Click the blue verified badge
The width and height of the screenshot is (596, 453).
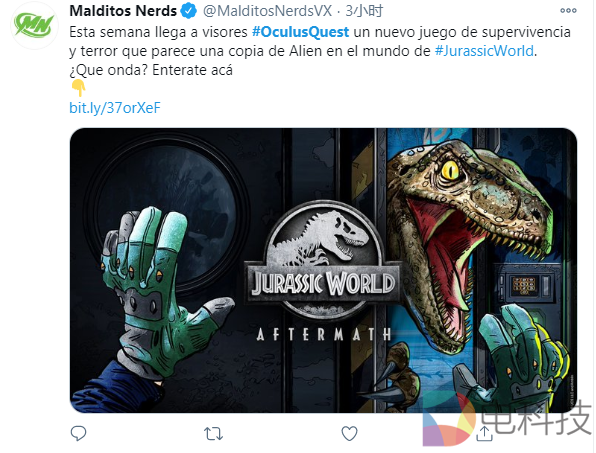click(x=189, y=11)
